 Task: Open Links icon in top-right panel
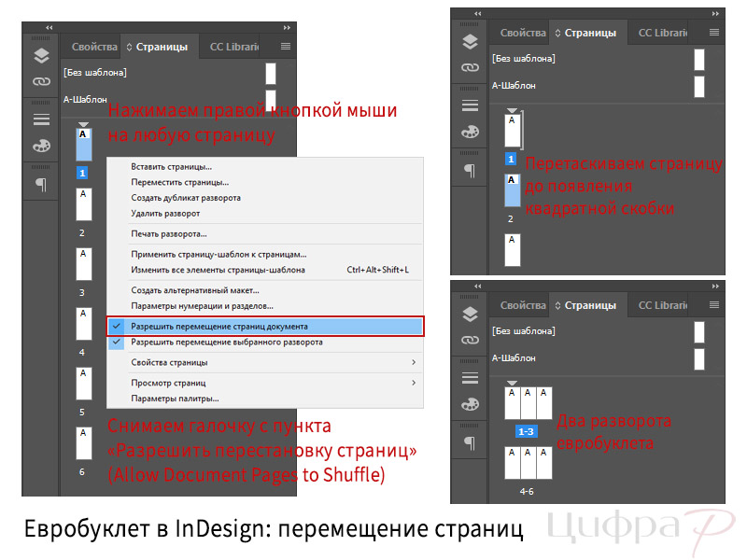coord(471,67)
